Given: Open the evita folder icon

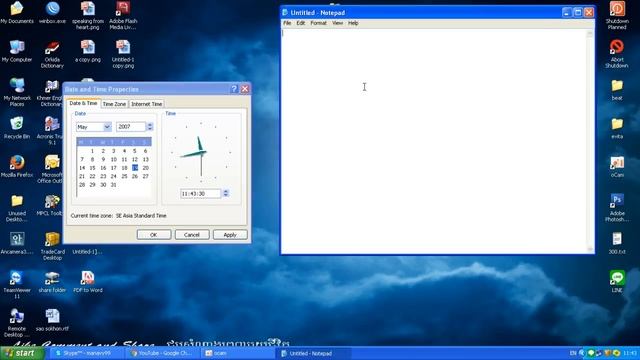Looking at the screenshot, I should [617, 128].
